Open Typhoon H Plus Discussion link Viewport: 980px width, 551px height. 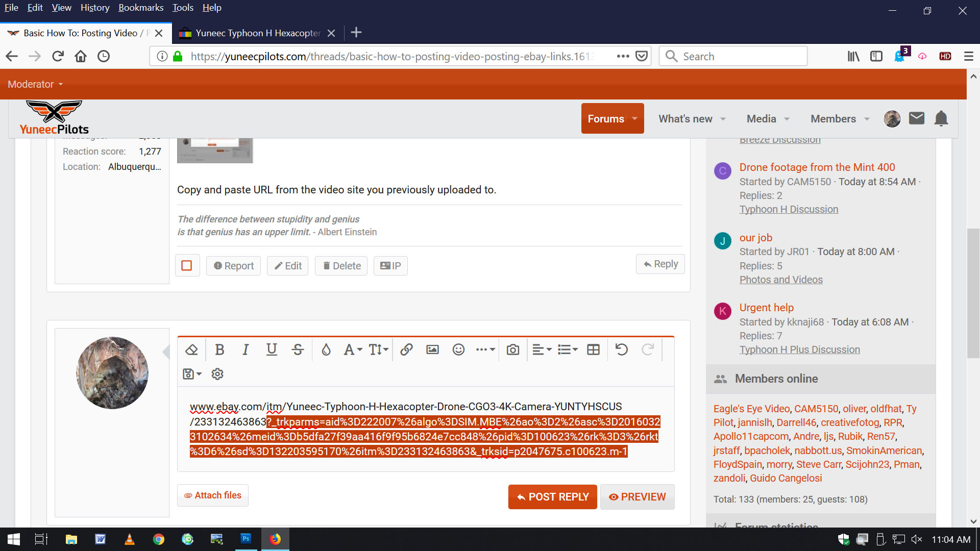pyautogui.click(x=800, y=349)
